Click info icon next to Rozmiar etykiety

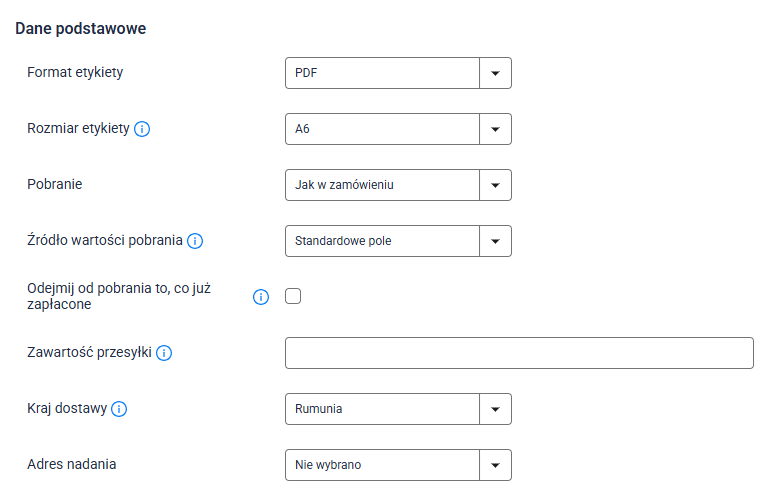click(142, 129)
